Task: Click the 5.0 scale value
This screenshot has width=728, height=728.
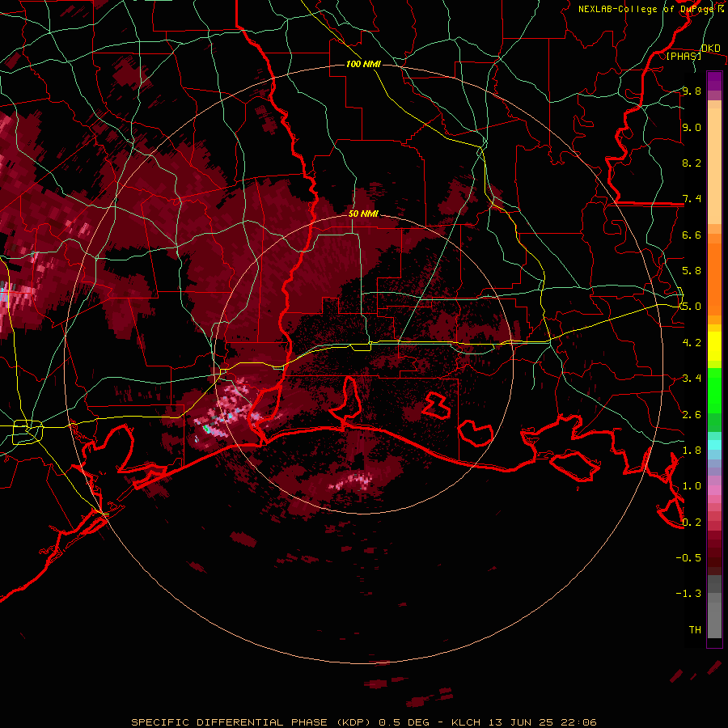Action: (x=692, y=307)
